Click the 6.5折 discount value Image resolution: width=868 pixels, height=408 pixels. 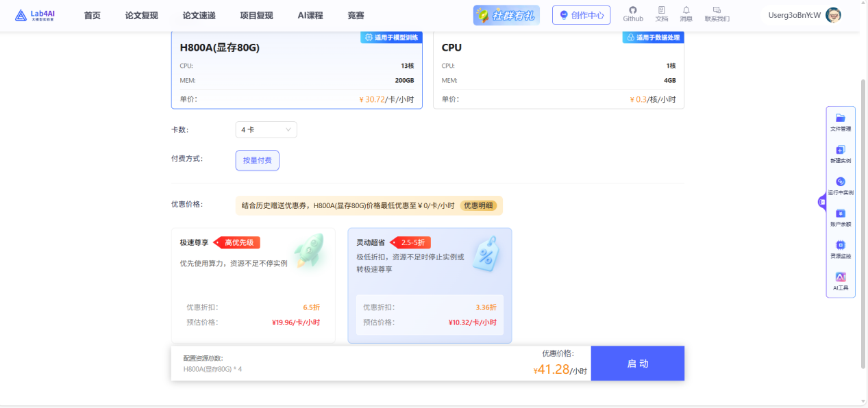(312, 307)
